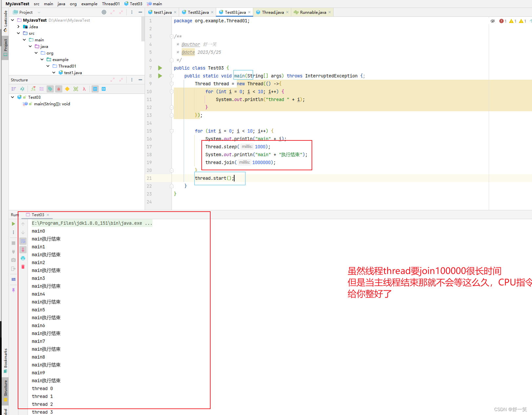532x415 pixels.
Task: Clear console output with the trash icon
Action: point(23,267)
